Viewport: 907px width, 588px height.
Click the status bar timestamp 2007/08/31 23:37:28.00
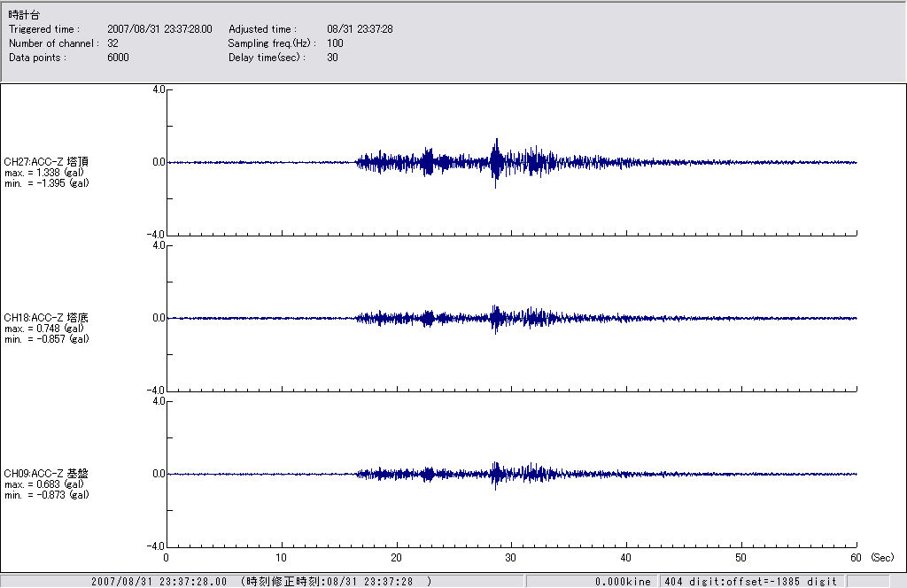pos(152,582)
